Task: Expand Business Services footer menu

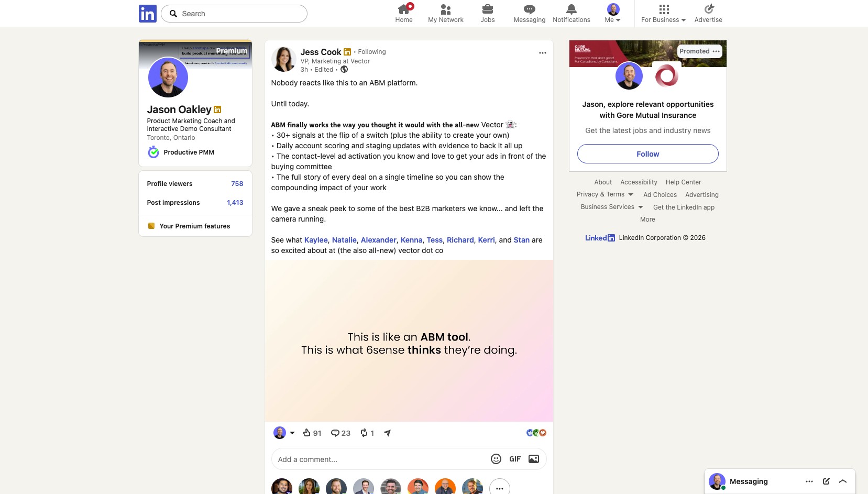Action: click(x=612, y=207)
